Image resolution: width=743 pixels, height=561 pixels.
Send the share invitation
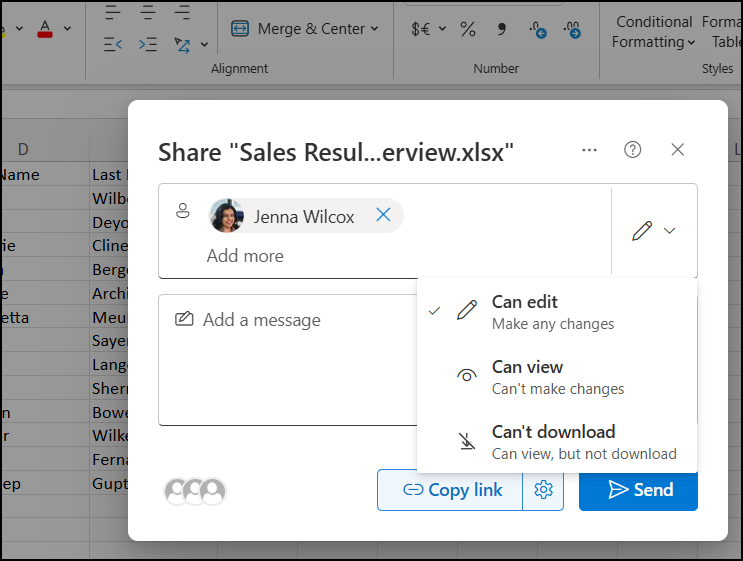638,490
